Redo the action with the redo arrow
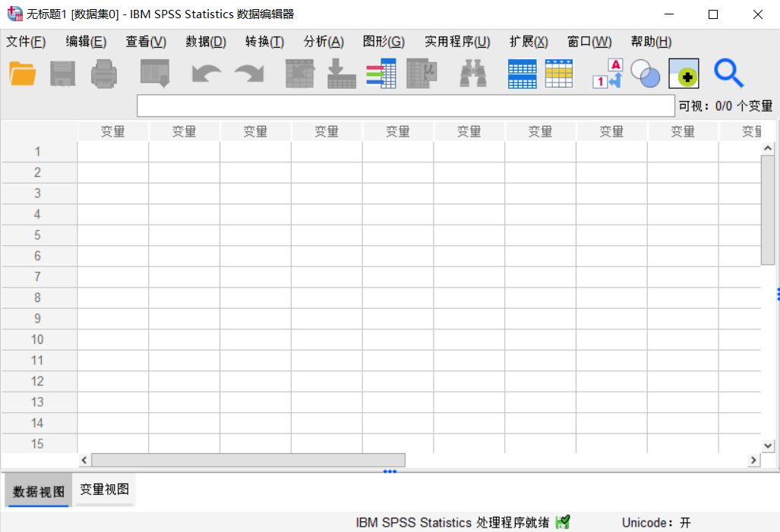 click(250, 74)
